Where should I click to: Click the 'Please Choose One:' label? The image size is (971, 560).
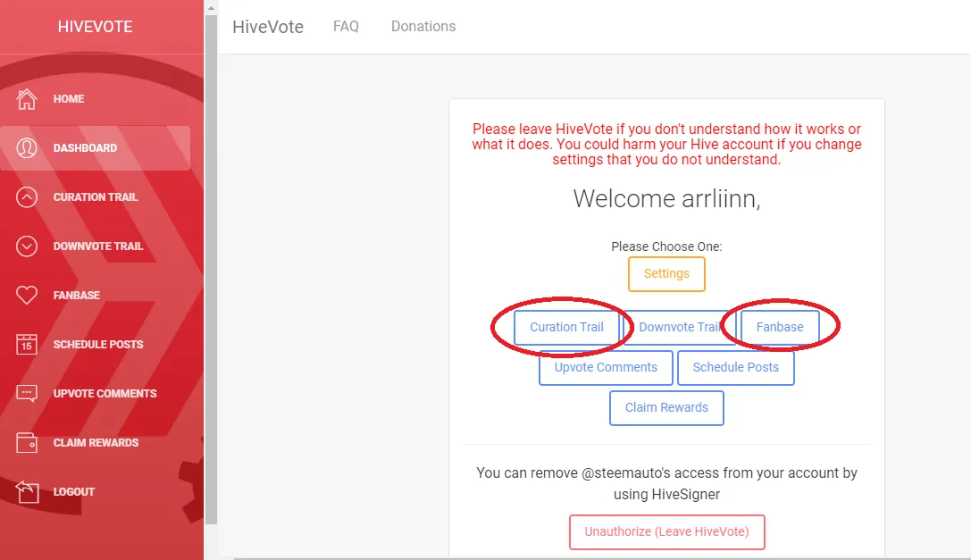[x=666, y=247]
